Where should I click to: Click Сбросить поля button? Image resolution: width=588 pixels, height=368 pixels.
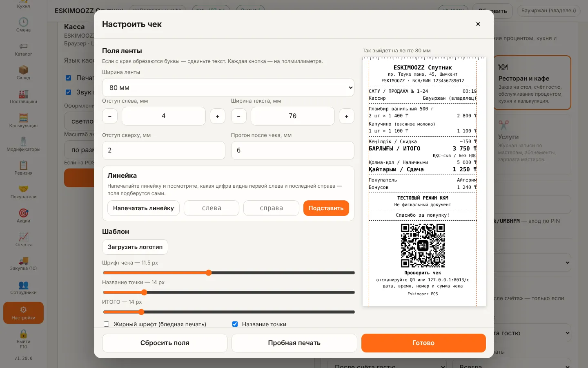tap(165, 343)
